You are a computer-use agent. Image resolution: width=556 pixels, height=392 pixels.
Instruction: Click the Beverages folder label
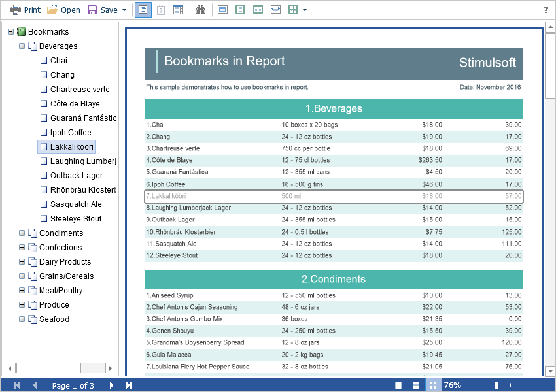pos(58,46)
